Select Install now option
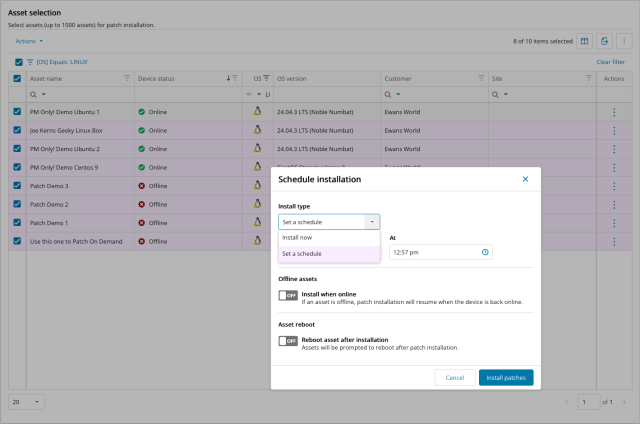Screen dimensions: 640x424 [329, 238]
